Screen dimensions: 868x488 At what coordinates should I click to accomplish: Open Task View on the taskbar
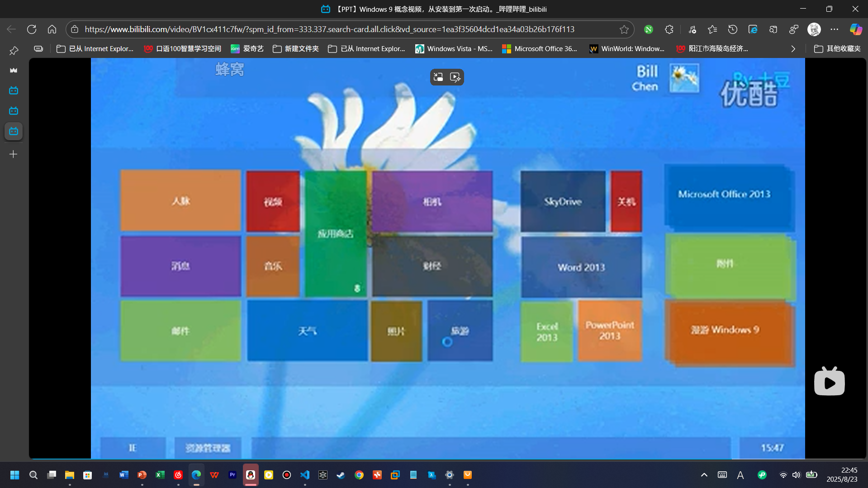tap(52, 475)
